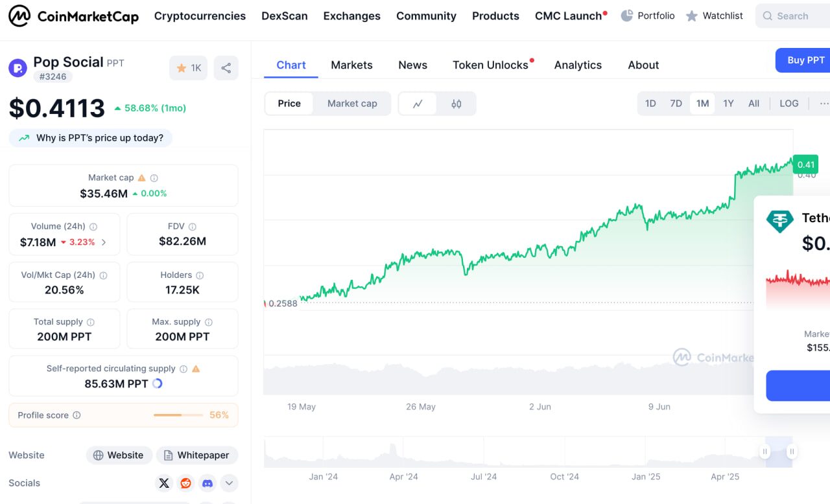Viewport: 830px width, 504px height.
Task: Click the share icon beside Pop Social
Action: point(226,68)
